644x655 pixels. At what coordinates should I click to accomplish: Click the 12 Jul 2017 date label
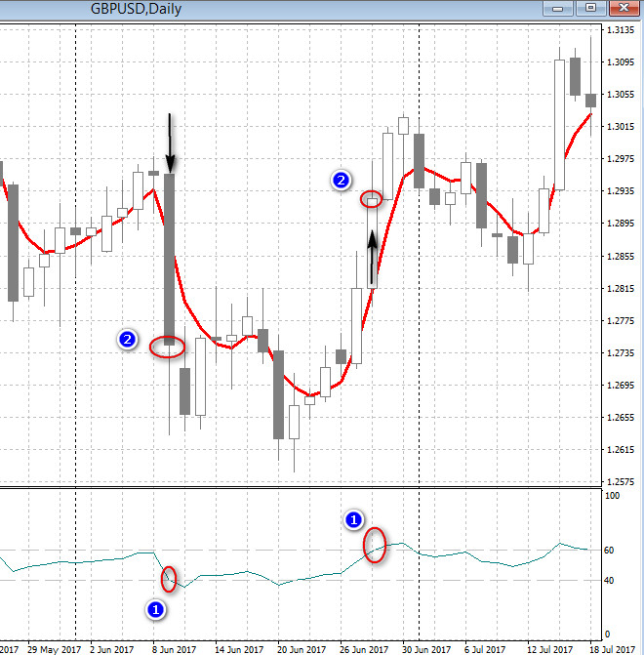tap(550, 649)
